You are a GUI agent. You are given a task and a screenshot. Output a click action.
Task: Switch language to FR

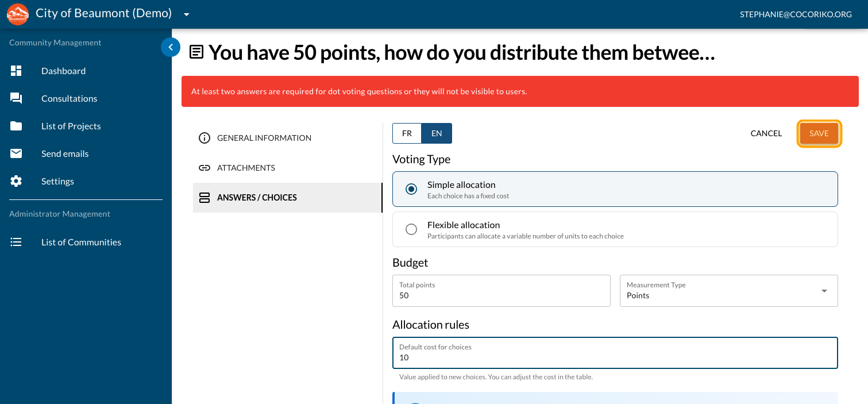point(407,133)
